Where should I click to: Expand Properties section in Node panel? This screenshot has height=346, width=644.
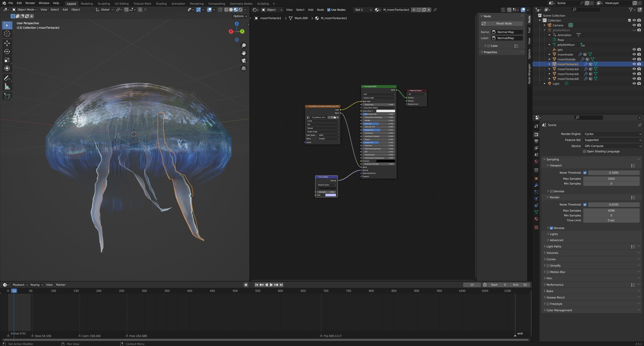point(490,52)
